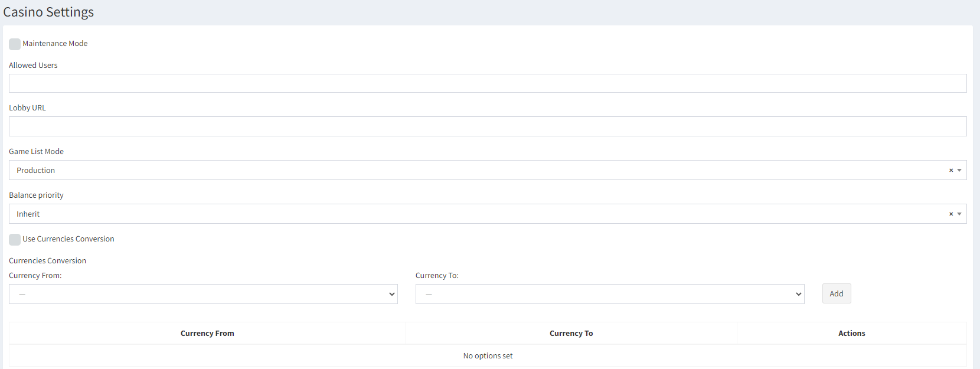Toggle the Use Currencies Conversion checkbox
The image size is (980, 369).
[15, 240]
